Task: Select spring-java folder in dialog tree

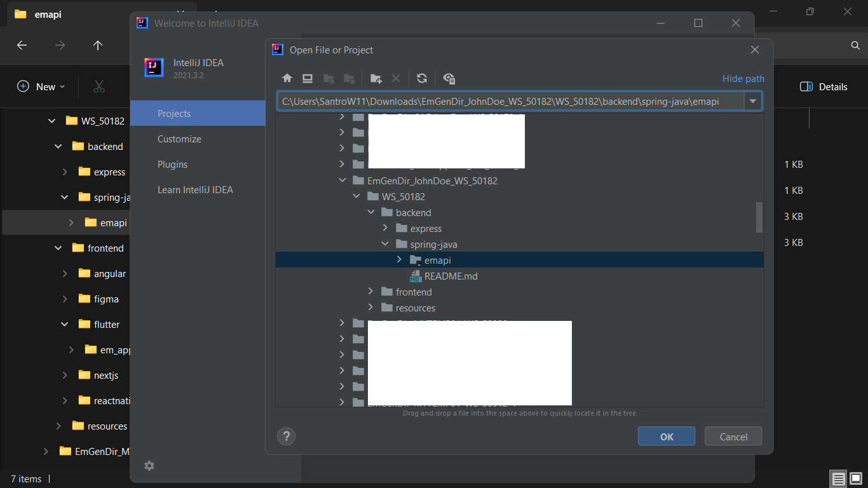Action: [x=426, y=244]
